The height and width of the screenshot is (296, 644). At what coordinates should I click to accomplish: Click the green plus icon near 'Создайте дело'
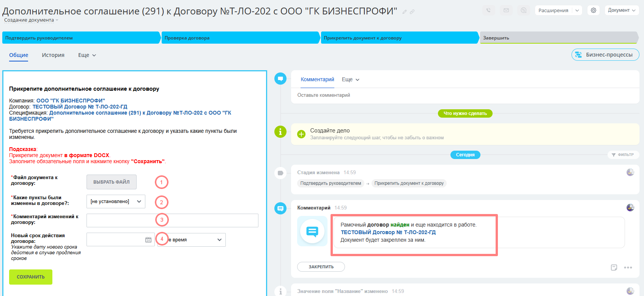301,134
